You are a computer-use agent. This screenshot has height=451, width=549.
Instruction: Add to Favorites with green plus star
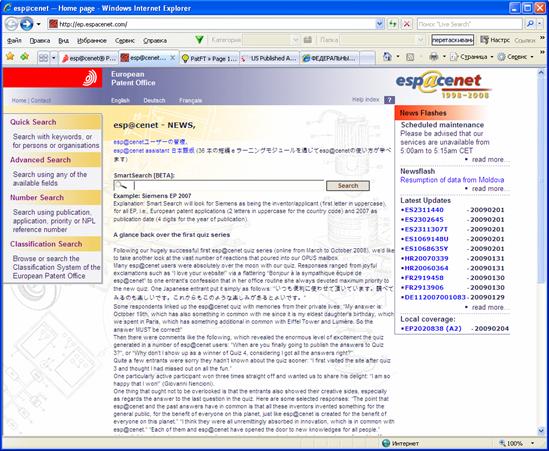25,57
